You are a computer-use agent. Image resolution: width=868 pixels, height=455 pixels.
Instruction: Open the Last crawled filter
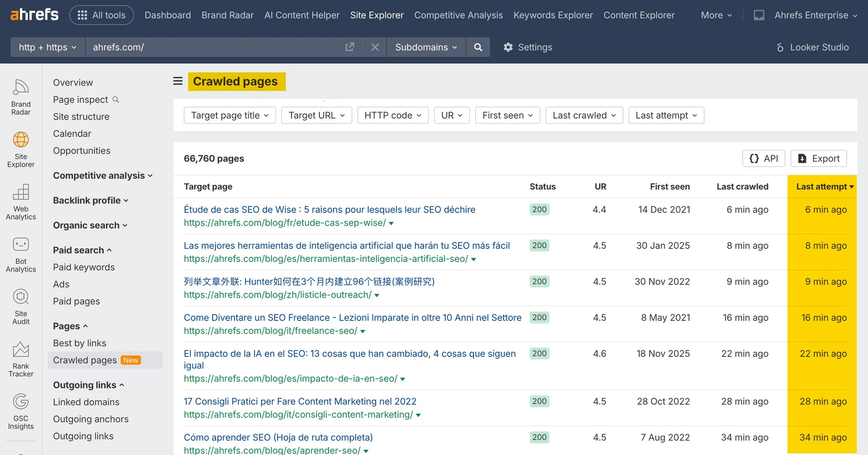[x=584, y=115]
